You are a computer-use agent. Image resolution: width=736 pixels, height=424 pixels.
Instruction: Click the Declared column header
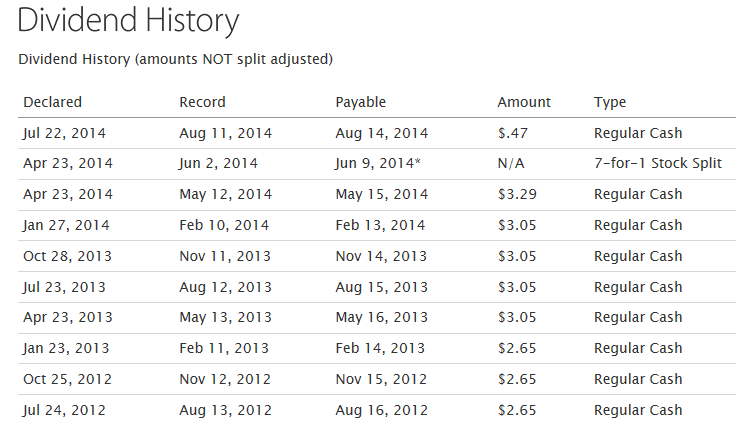click(52, 102)
